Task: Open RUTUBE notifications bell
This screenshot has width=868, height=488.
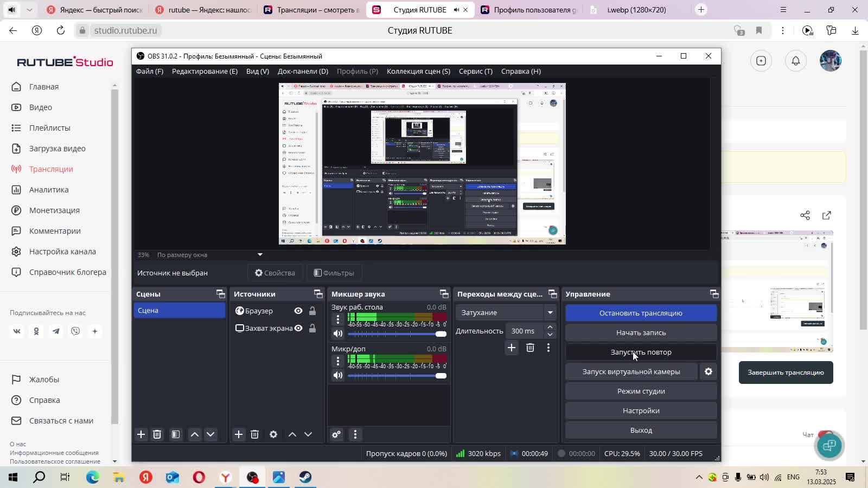Action: pyautogui.click(x=796, y=61)
